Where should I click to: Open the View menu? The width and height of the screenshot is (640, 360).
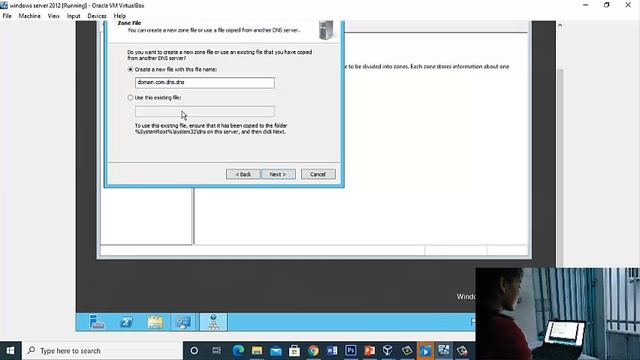coord(53,16)
